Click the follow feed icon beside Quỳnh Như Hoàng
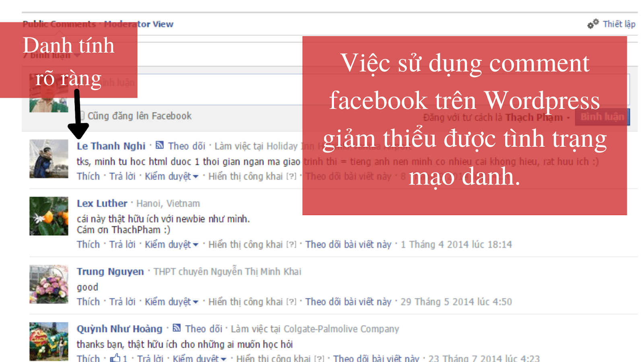 (x=177, y=328)
